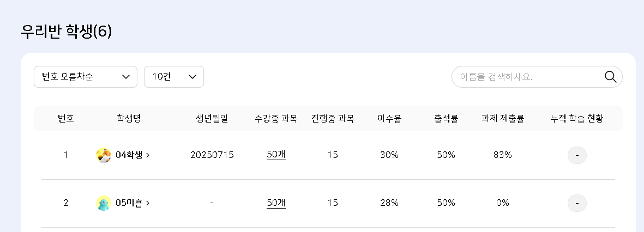Click the 과제 제출률 column header
644x232 pixels.
[502, 119]
